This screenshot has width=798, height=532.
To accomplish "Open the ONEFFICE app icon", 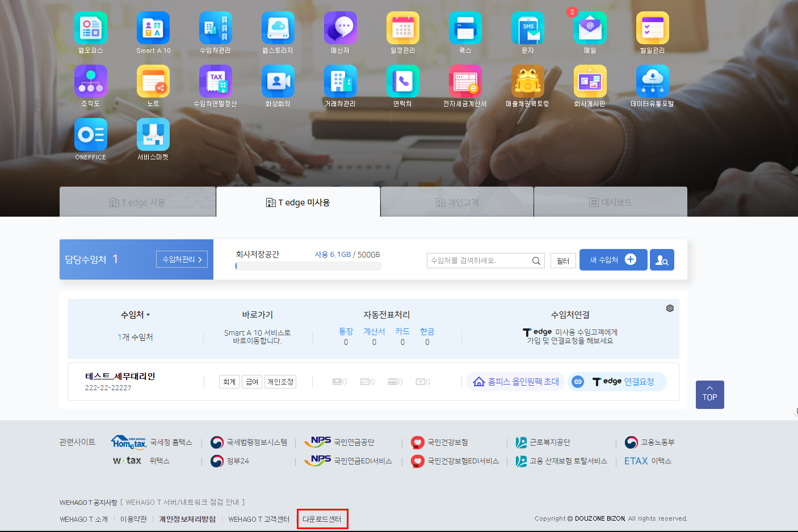I will coord(91,135).
